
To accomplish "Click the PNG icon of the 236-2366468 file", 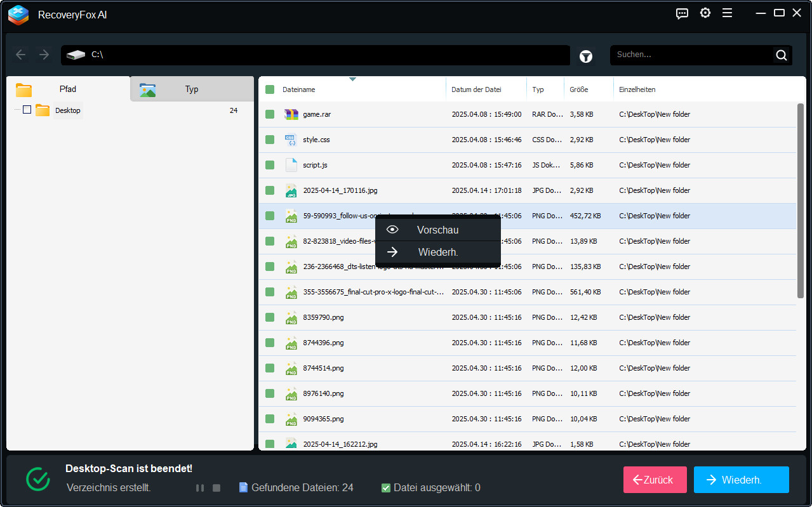I will click(291, 267).
